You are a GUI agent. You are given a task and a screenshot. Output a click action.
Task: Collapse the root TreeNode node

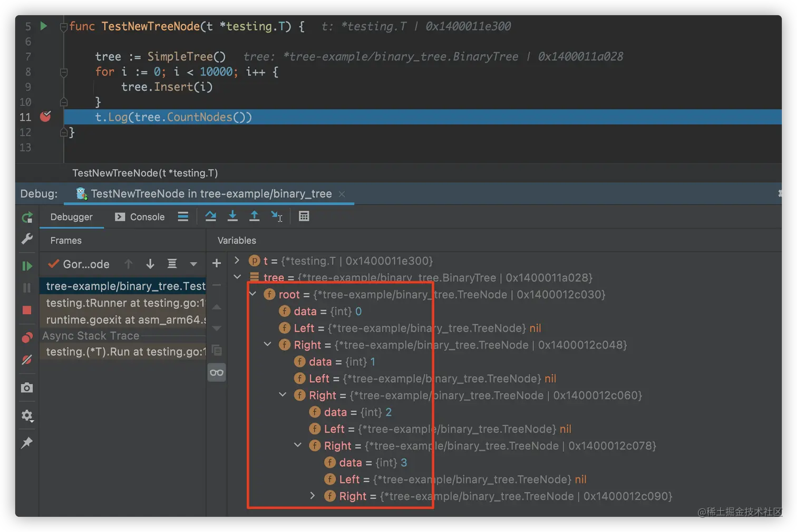point(252,294)
